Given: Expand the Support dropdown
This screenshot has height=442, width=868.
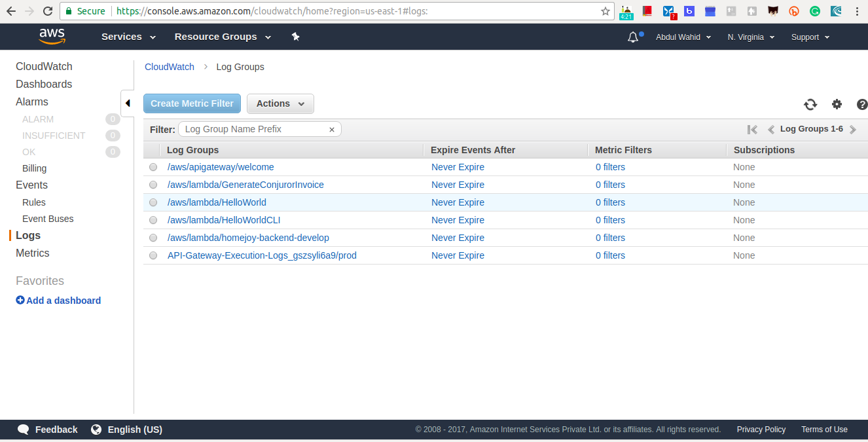Looking at the screenshot, I should tap(810, 37).
